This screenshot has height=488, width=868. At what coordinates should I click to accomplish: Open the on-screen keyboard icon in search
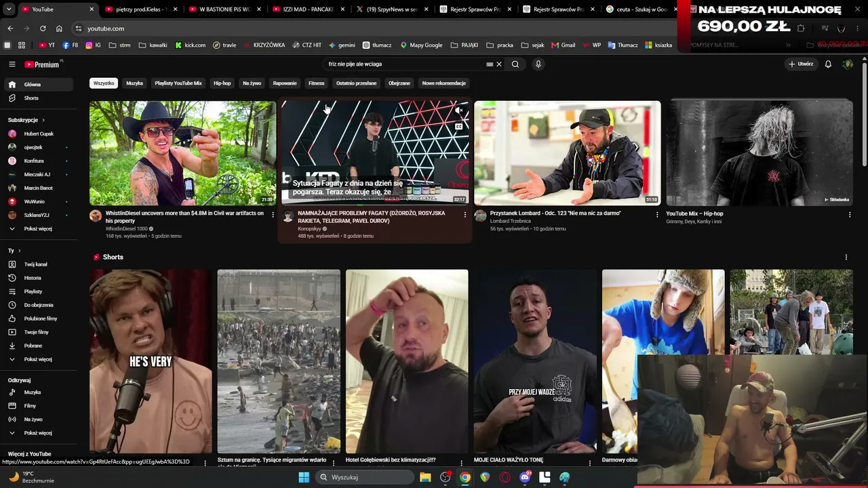490,64
